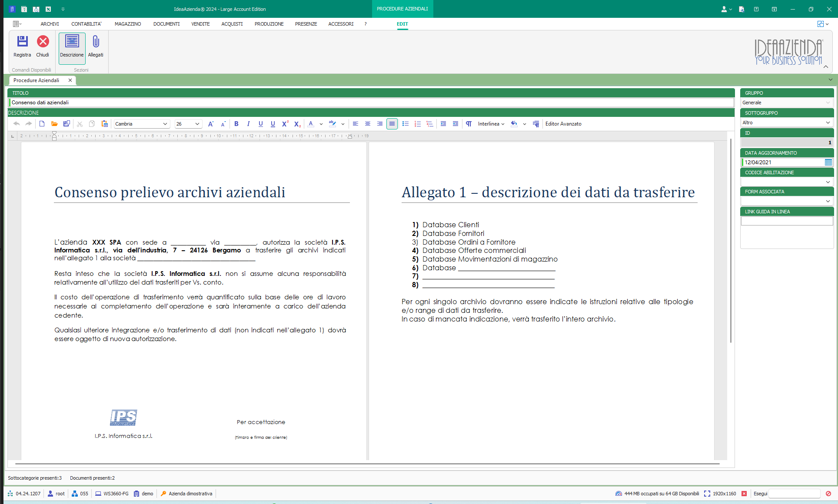Image resolution: width=838 pixels, height=504 pixels.
Task: Increase paragraph indent
Action: tap(456, 124)
